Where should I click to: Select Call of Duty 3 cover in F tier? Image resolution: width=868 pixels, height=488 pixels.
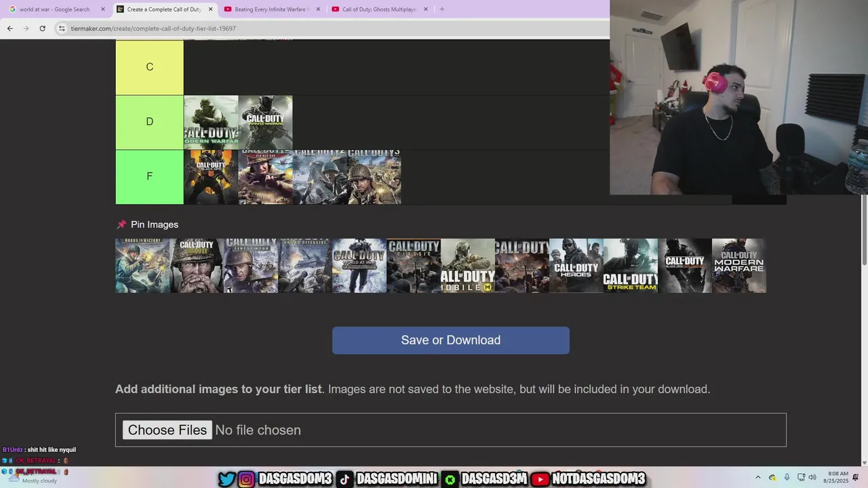pos(374,177)
